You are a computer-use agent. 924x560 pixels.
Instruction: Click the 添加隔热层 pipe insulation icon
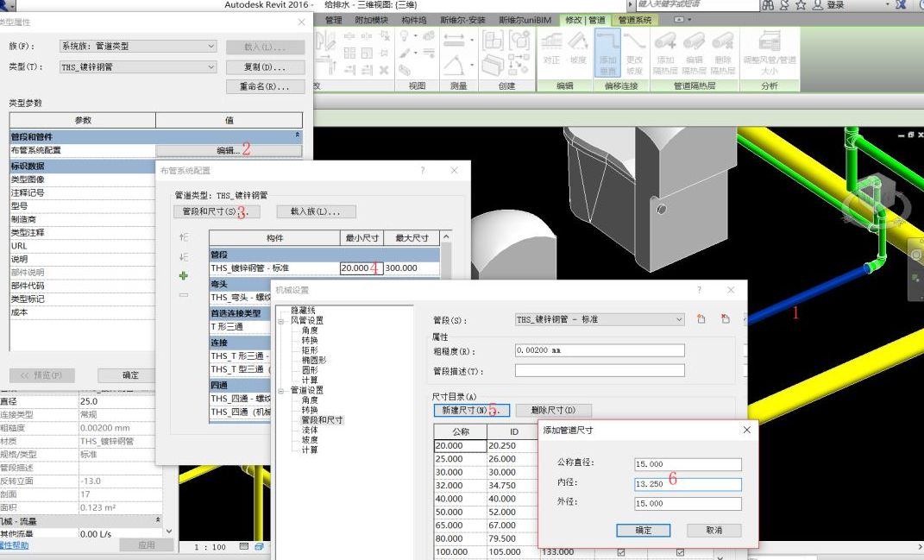[664, 52]
